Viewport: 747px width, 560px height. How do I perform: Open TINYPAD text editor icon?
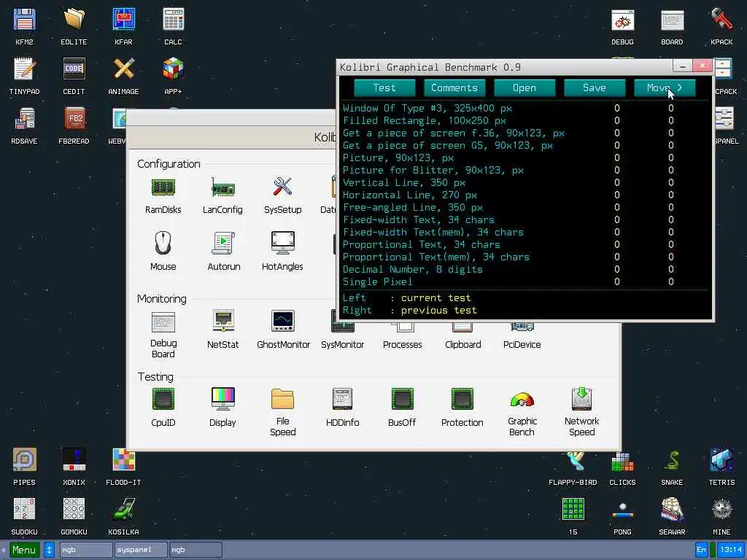24,69
